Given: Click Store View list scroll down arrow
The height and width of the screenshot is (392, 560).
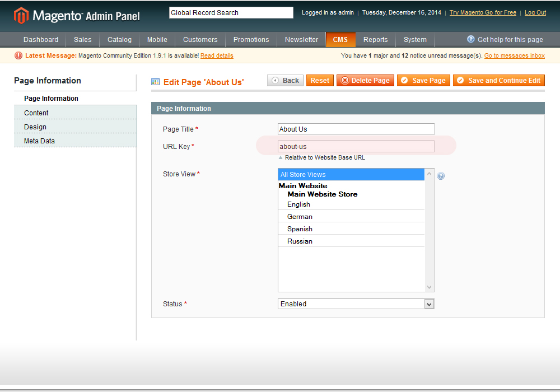Looking at the screenshot, I should [x=430, y=287].
